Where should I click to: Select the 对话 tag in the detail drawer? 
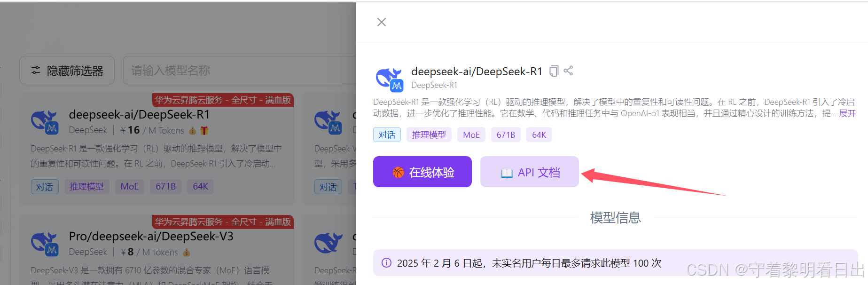pos(387,135)
